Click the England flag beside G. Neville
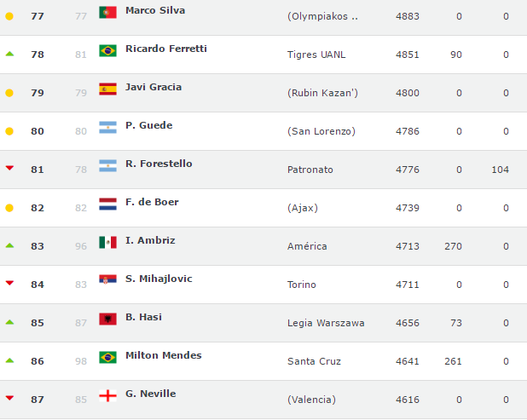Image resolution: width=527 pixels, height=420 pixels. point(107,395)
